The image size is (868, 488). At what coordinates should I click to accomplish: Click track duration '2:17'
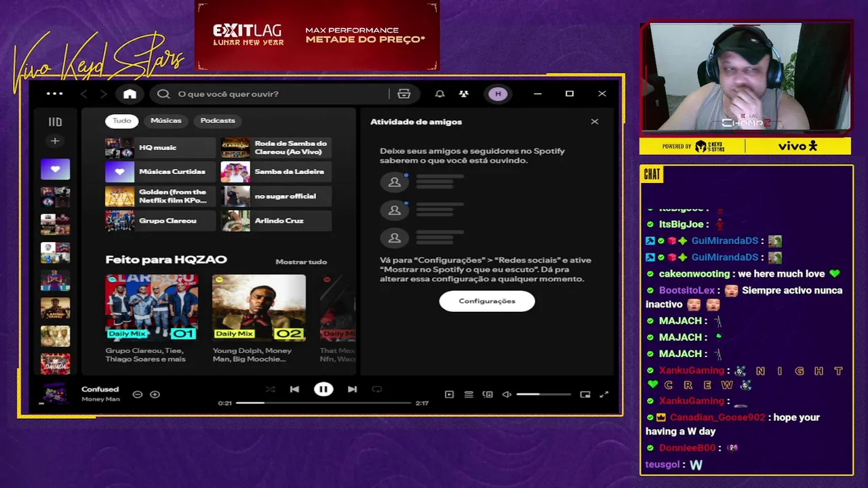pyautogui.click(x=422, y=403)
